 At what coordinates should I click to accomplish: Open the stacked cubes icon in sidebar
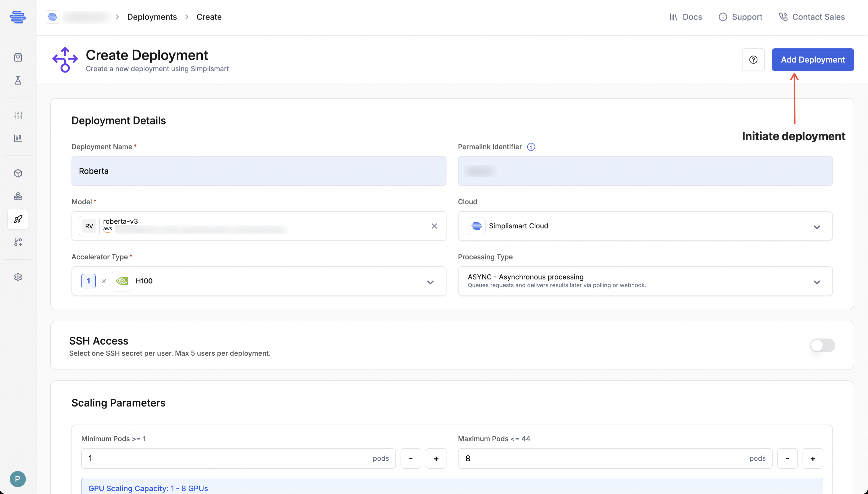pos(18,197)
